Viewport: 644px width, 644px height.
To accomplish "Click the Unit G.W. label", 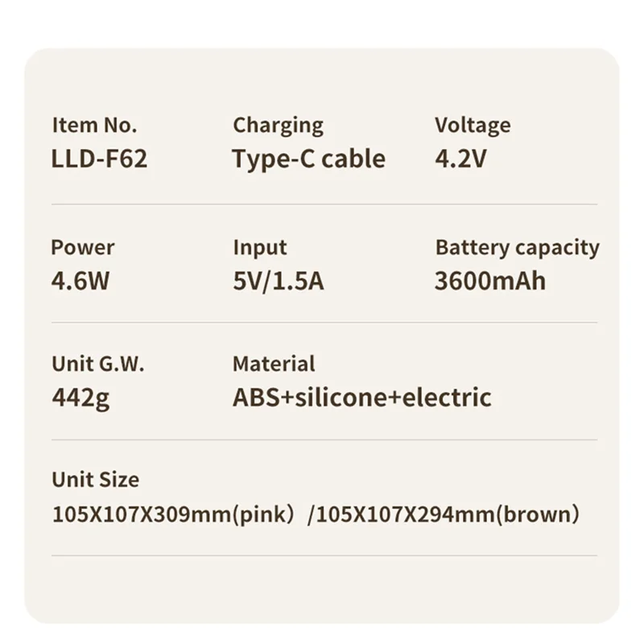I will pos(98,364).
